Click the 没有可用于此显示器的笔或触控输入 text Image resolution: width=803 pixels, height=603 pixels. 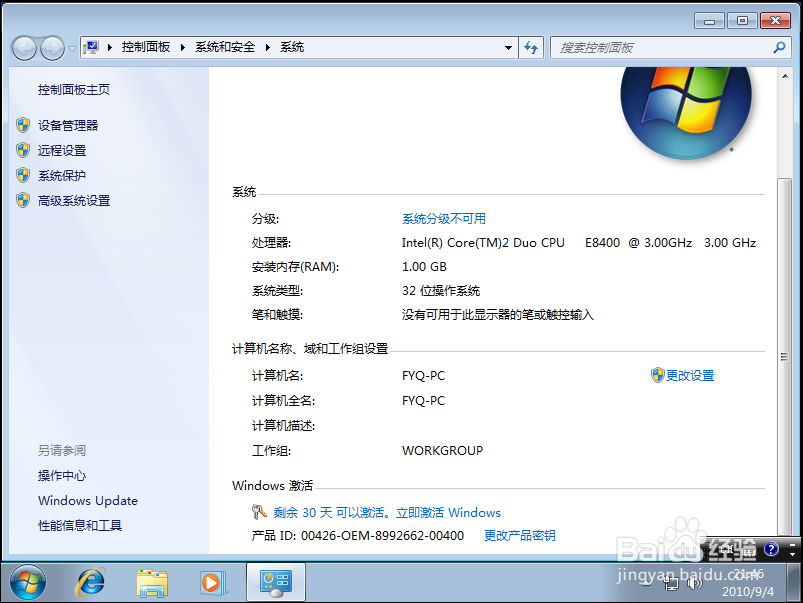point(498,315)
